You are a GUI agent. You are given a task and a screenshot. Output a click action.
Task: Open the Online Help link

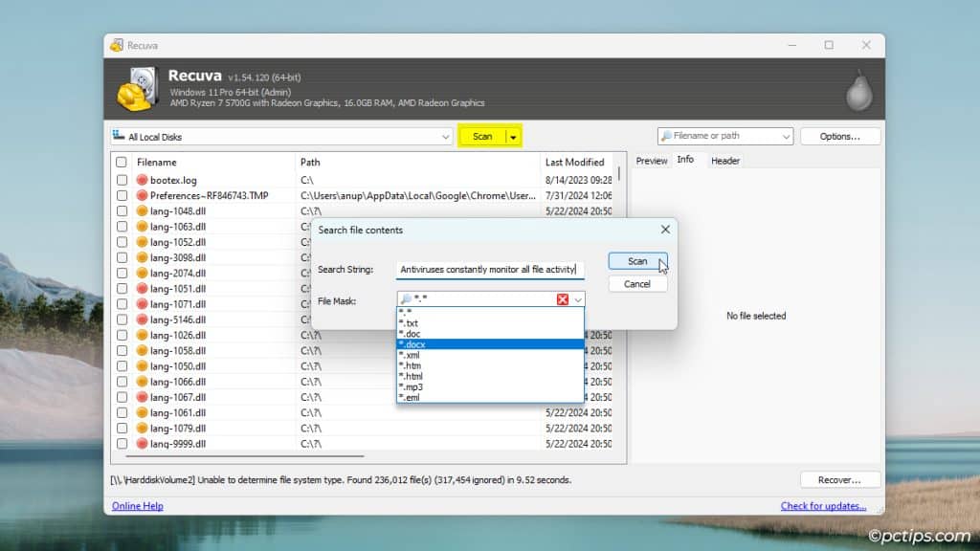coord(138,506)
